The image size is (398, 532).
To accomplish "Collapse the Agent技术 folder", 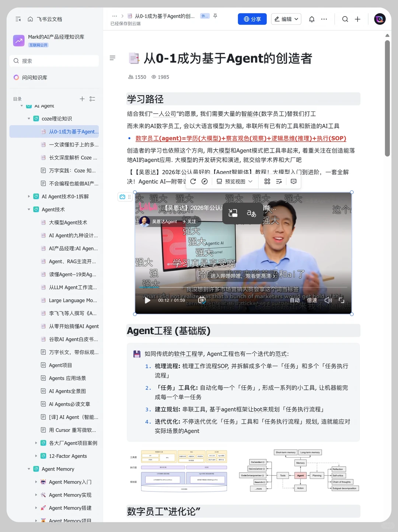I will [29, 209].
